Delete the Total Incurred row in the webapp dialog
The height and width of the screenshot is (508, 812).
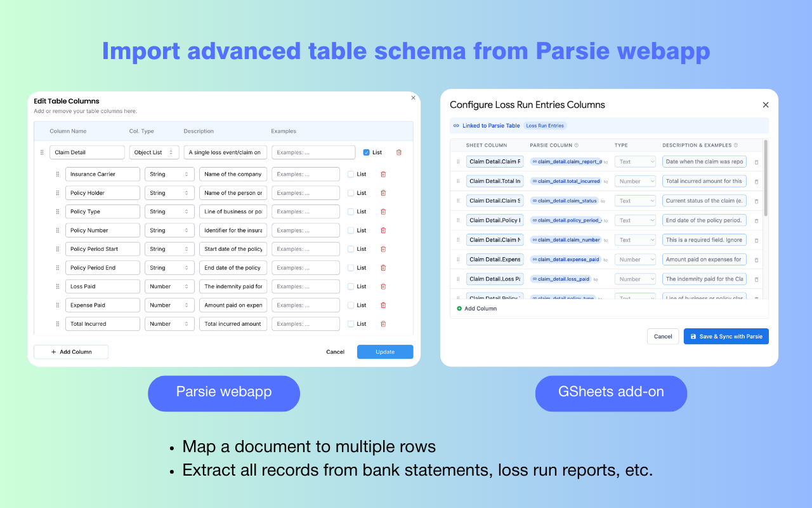(383, 324)
